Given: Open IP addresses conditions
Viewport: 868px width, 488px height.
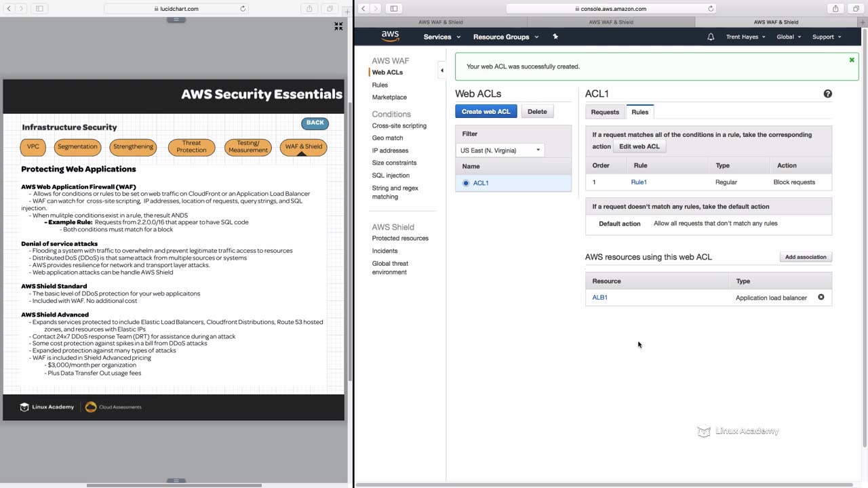Looking at the screenshot, I should pyautogui.click(x=390, y=150).
